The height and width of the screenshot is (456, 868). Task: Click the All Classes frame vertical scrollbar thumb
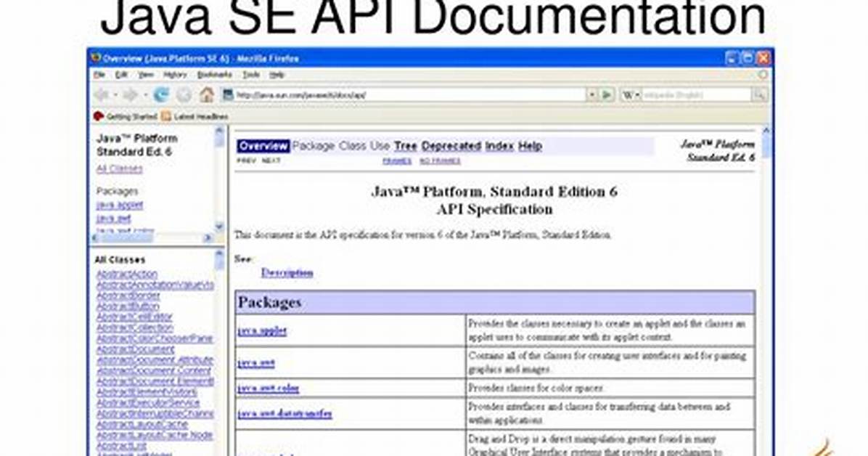click(x=219, y=264)
